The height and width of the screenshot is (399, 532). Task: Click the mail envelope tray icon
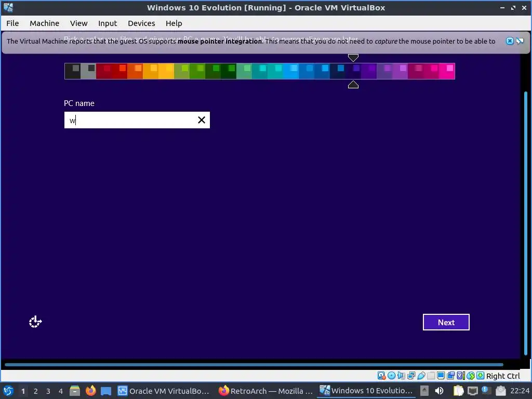[x=500, y=391]
